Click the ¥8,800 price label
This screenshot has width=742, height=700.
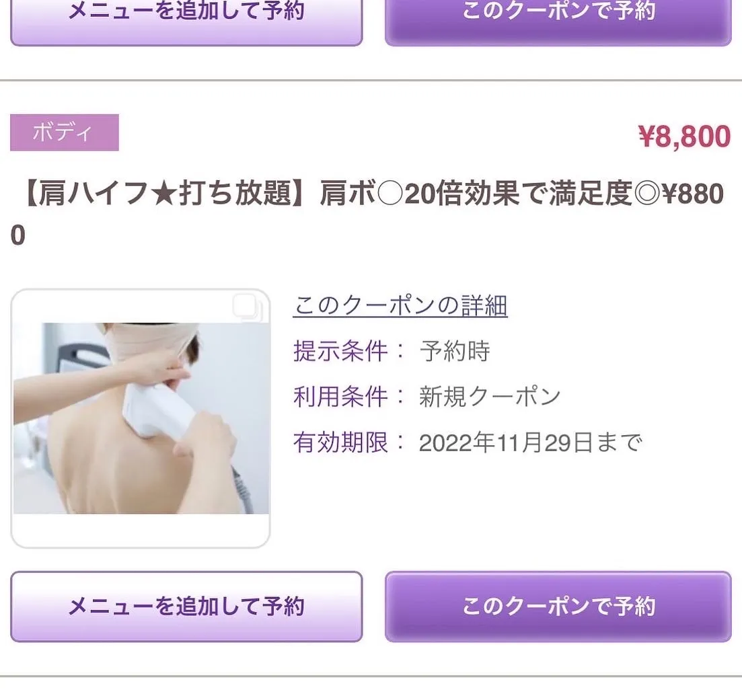[x=684, y=137]
